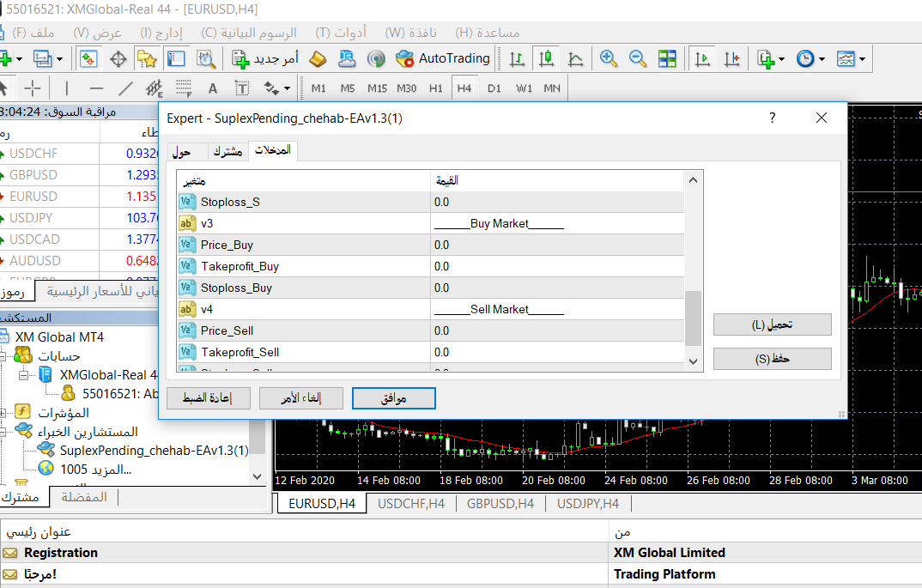The image size is (922, 588).
Task: Click the إلغاء الأمر cancel button
Action: click(x=301, y=398)
